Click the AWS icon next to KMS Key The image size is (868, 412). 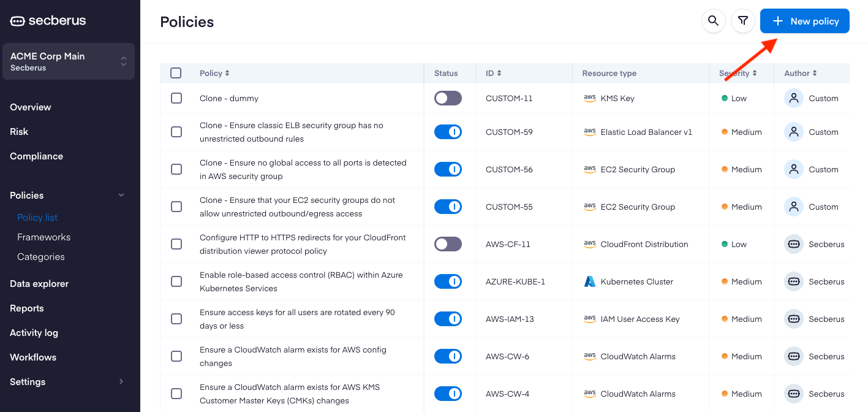tap(590, 98)
